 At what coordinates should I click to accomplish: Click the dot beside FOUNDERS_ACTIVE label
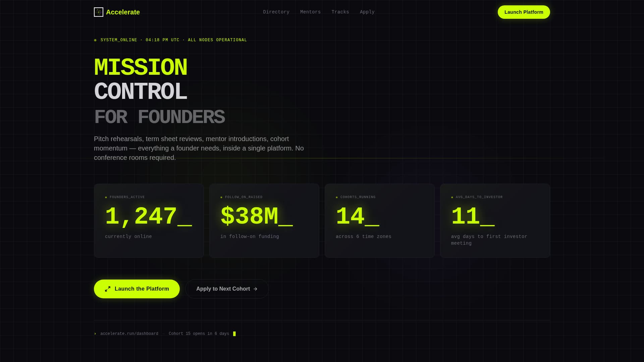click(x=106, y=197)
